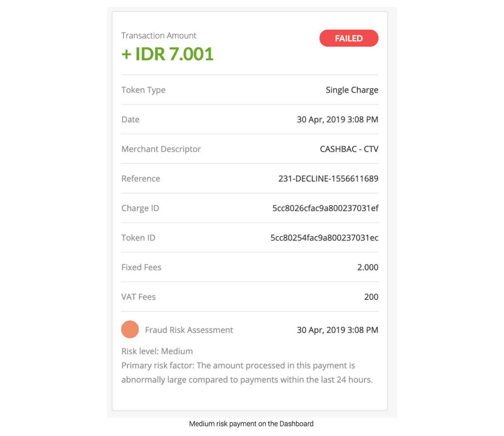504x436 pixels.
Task: Click the caption Medium risk payment on Dashboard
Action: (x=251, y=424)
